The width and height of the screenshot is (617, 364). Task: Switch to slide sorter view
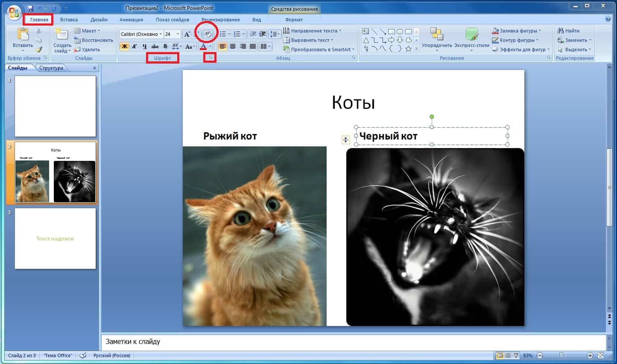(x=508, y=355)
